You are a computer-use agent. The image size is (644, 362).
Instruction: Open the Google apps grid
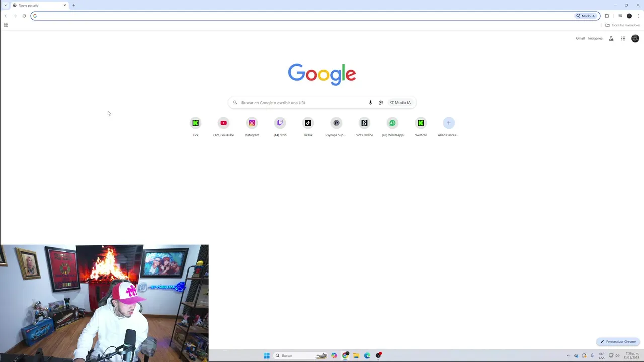(x=623, y=38)
